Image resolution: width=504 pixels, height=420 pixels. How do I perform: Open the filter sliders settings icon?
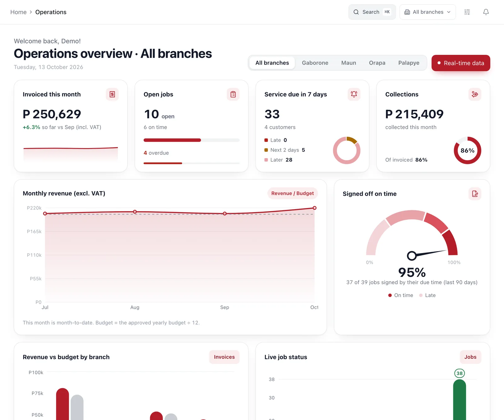coord(467,12)
